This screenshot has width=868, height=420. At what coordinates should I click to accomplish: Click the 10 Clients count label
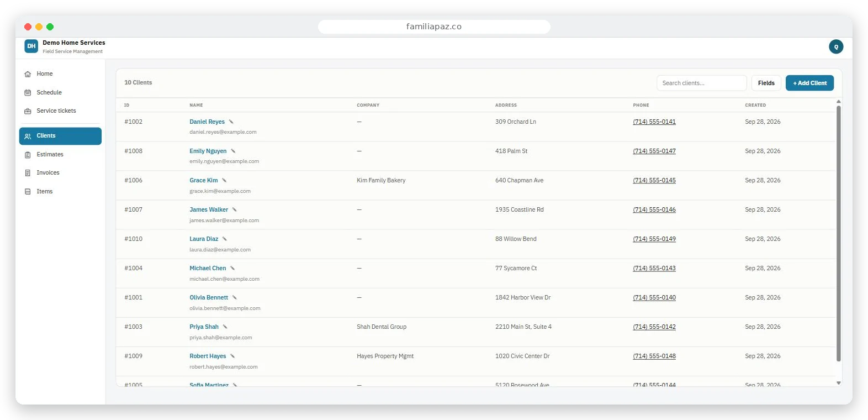point(138,82)
